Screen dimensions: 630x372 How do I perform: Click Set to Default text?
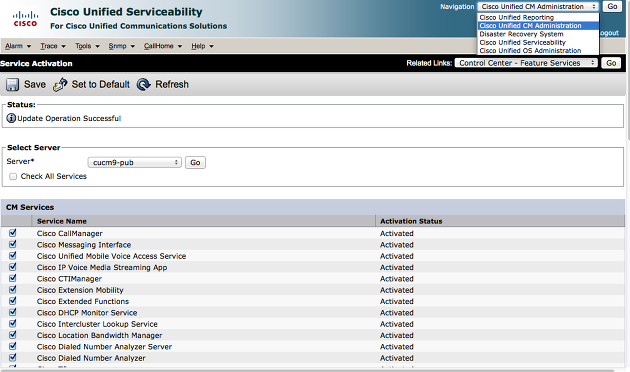coord(100,84)
